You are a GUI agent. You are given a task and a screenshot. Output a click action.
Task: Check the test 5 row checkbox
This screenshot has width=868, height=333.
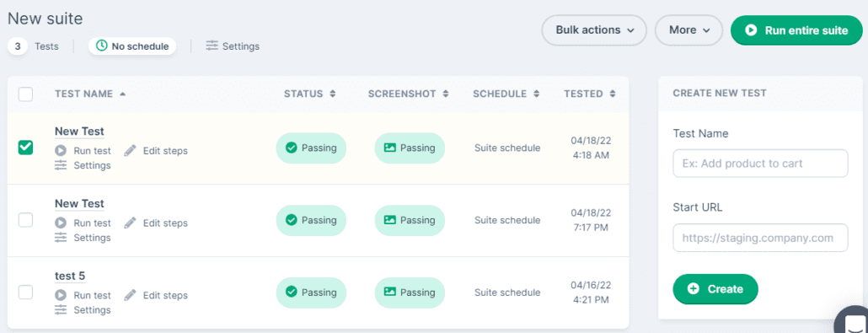[x=25, y=292]
